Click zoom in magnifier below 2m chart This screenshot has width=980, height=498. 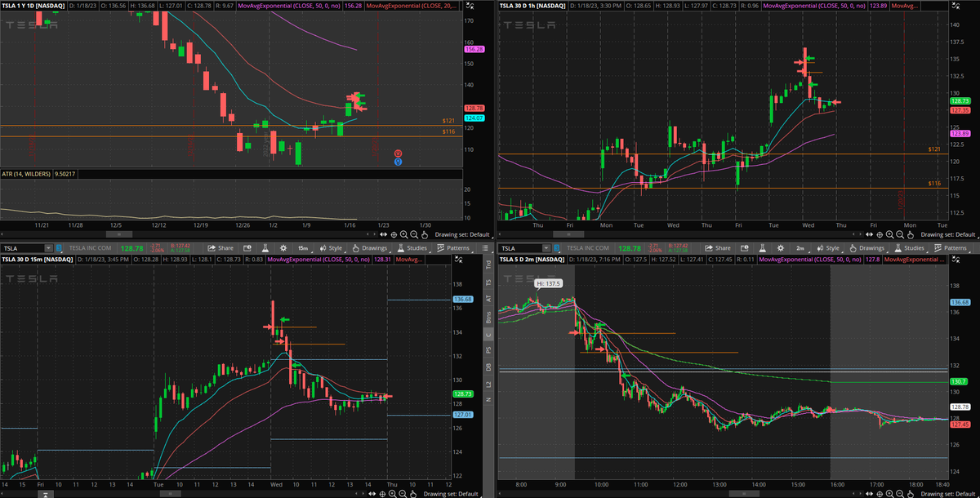[x=890, y=493]
